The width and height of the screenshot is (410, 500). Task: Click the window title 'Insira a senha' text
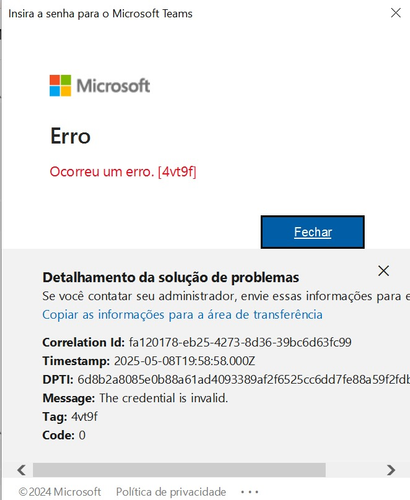(100, 14)
